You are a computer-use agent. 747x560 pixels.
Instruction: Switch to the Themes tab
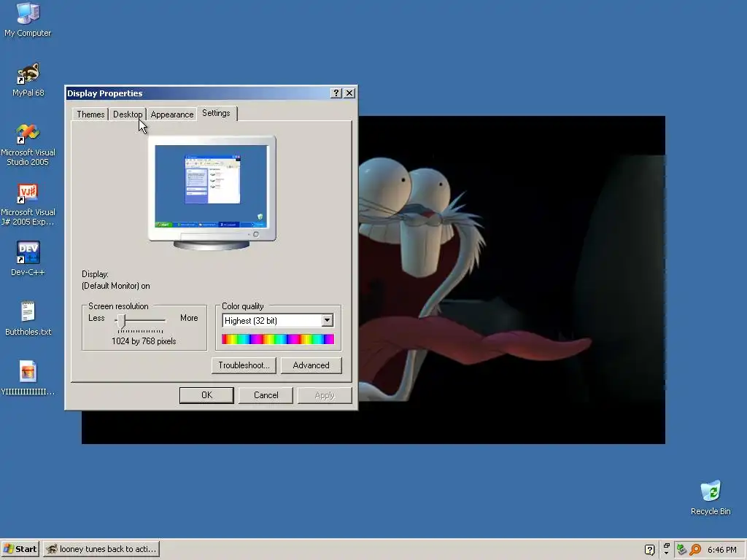coord(90,114)
